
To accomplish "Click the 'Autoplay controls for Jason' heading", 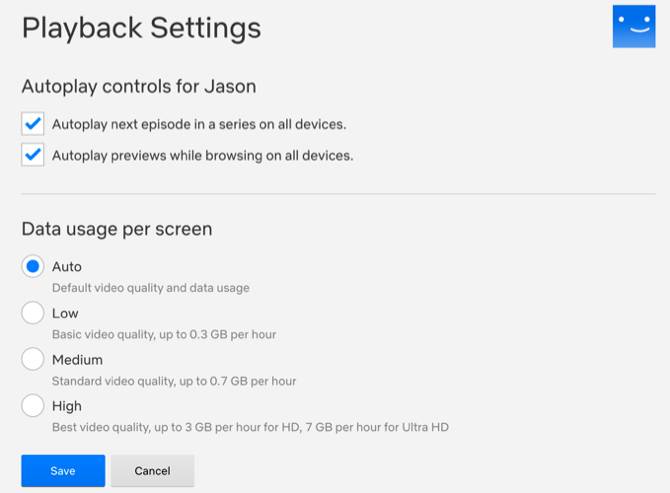I will [139, 86].
